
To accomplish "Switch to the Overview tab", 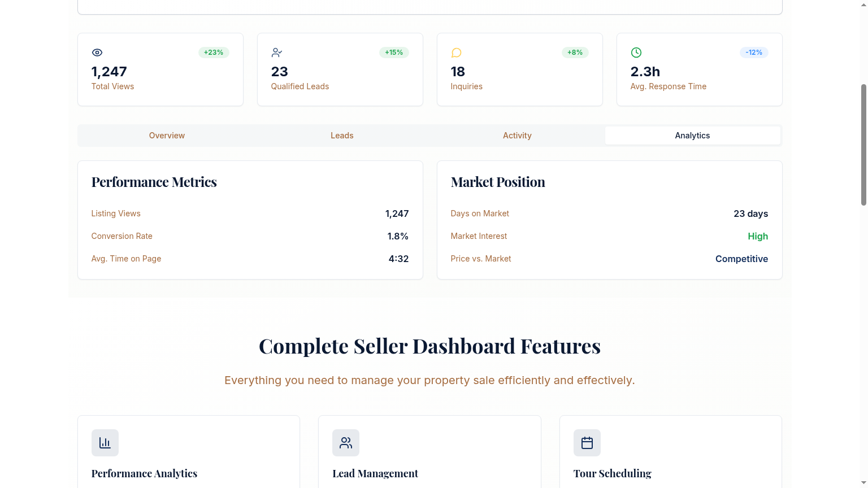I will [167, 136].
